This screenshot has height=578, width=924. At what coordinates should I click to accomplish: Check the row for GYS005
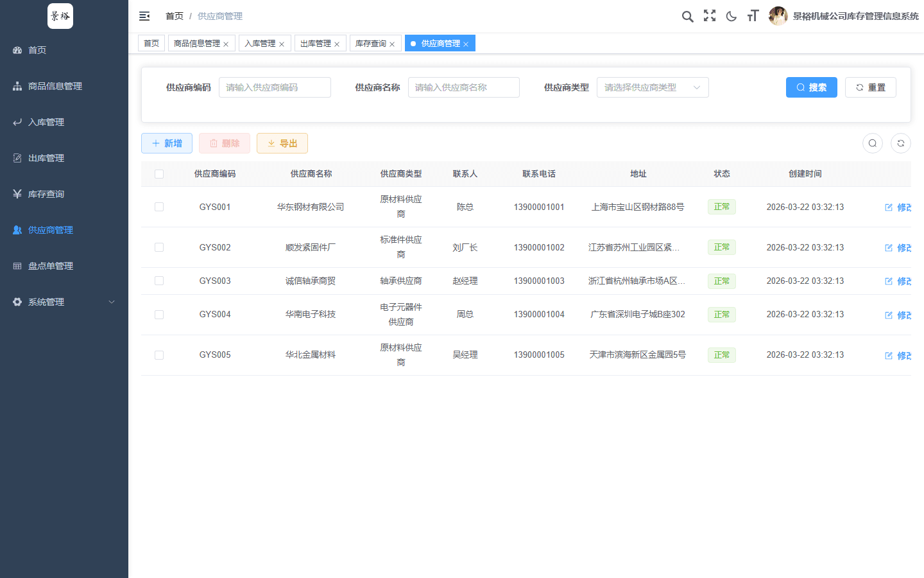(159, 355)
